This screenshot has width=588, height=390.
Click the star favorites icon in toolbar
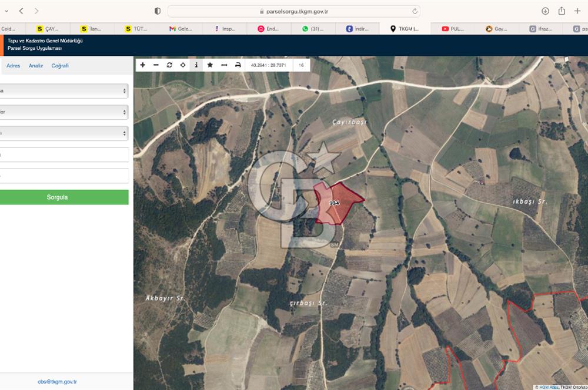pyautogui.click(x=210, y=65)
